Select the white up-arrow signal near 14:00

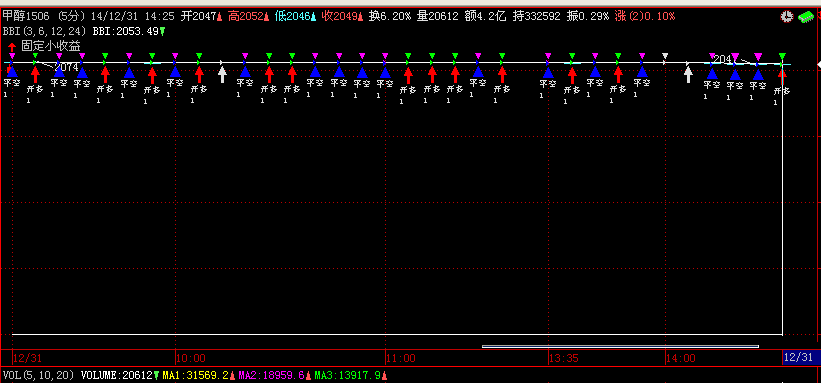coord(688,74)
